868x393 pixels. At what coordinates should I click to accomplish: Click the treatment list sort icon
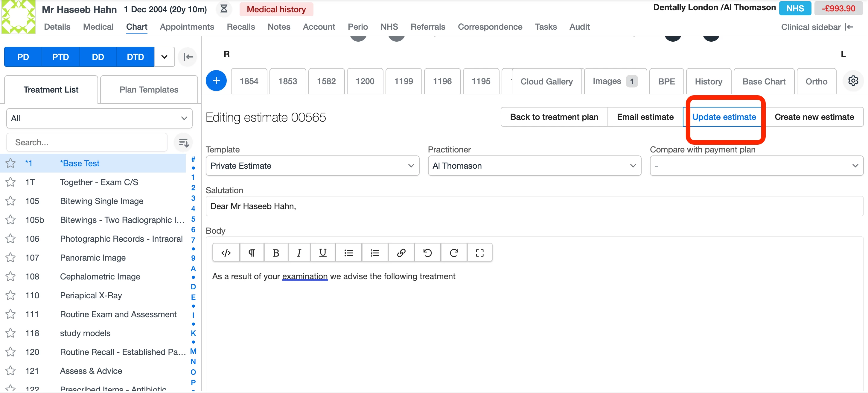pos(184,142)
